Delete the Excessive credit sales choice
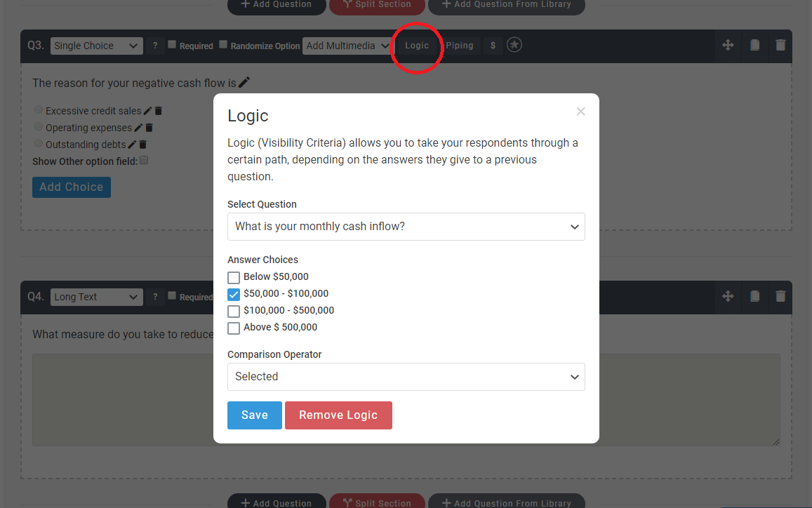The image size is (812, 508). pos(159,111)
